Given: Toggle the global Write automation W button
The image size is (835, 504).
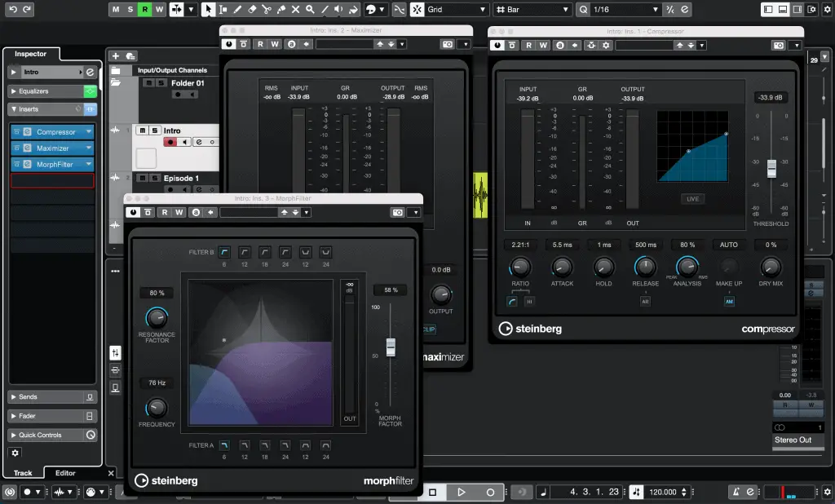Looking at the screenshot, I should (x=159, y=9).
